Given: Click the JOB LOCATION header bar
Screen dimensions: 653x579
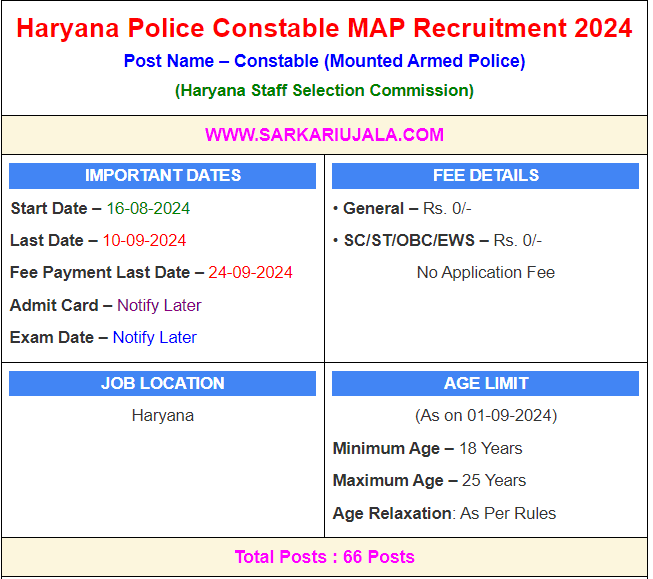Looking at the screenshot, I should [x=162, y=383].
